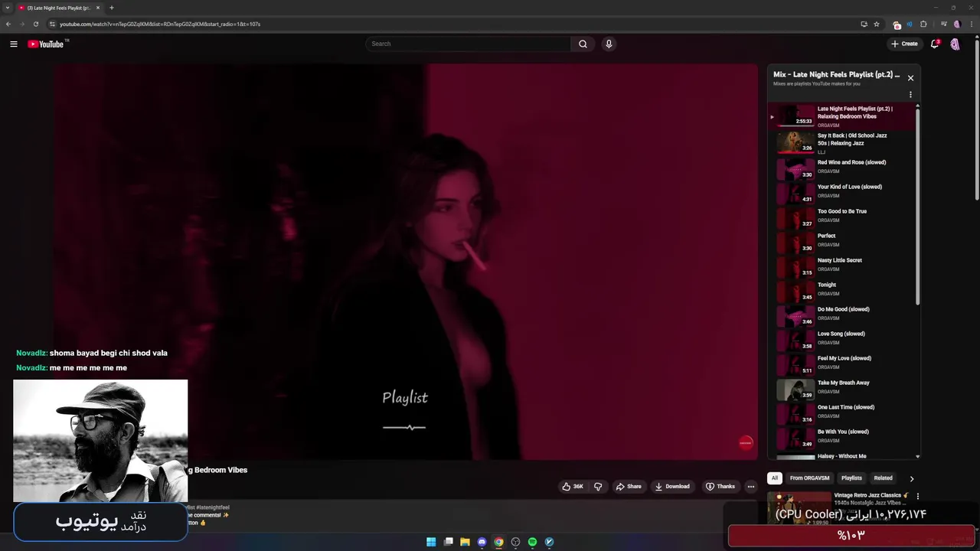Open Task View in the taskbar
980x551 pixels.
[448, 542]
